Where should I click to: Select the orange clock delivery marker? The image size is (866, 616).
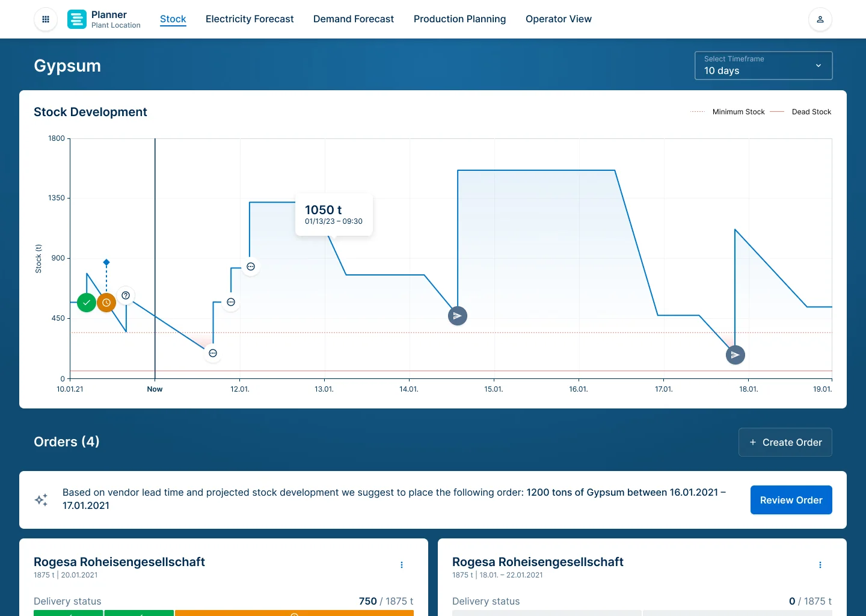106,302
